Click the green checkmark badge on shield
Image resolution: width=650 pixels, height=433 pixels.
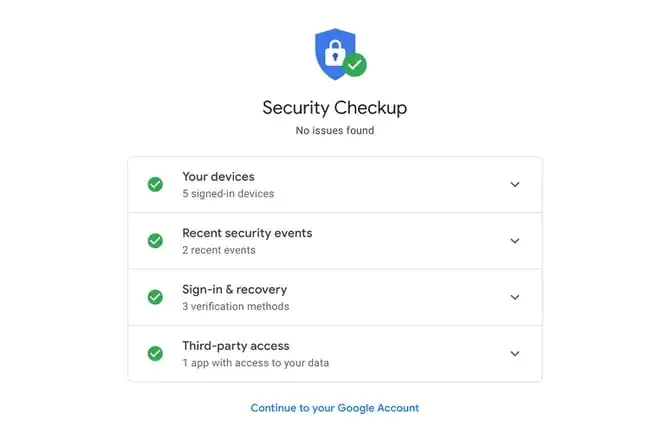[x=354, y=66]
